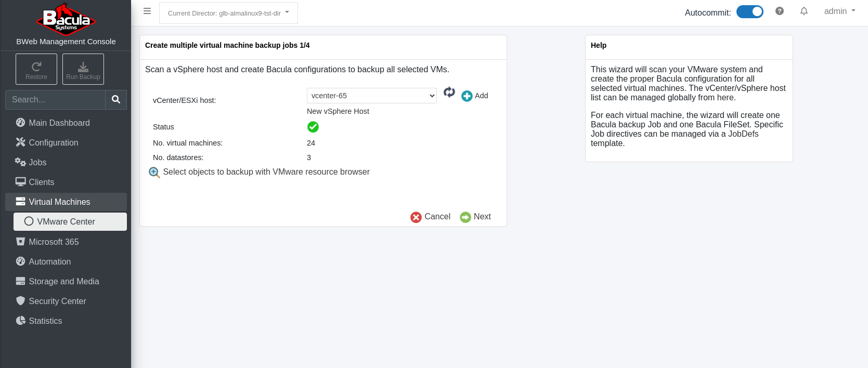Image resolution: width=868 pixels, height=368 pixels.
Task: Open the admin user menu
Action: pyautogui.click(x=839, y=11)
